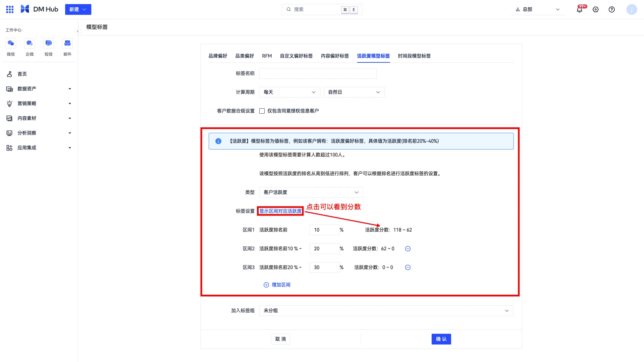Open the 总部 organization dropdown

click(x=538, y=9)
